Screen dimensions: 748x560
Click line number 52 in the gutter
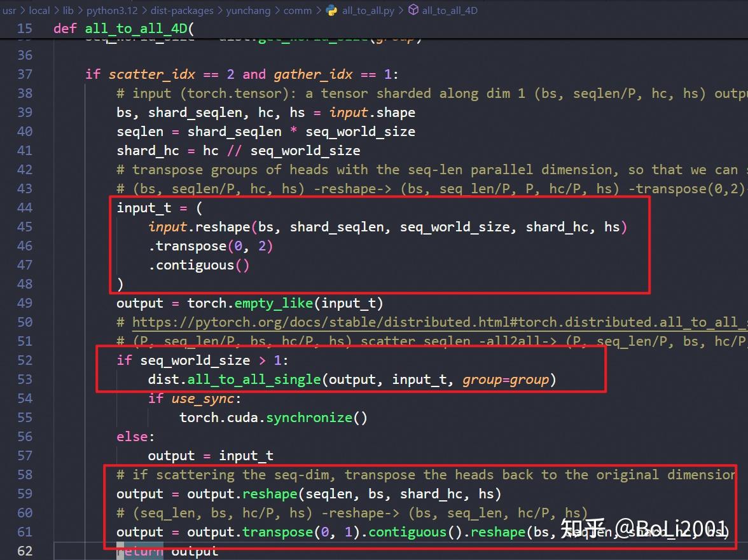point(24,360)
